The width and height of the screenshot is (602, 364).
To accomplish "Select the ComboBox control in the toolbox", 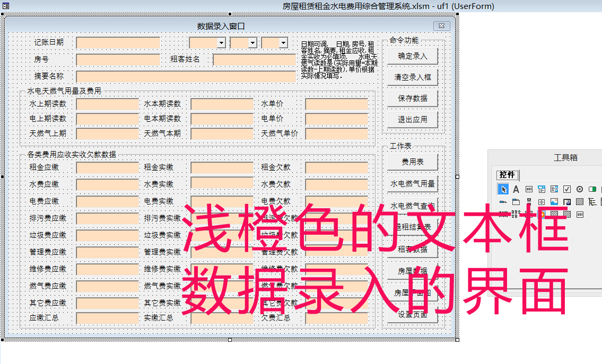I will coord(542,189).
